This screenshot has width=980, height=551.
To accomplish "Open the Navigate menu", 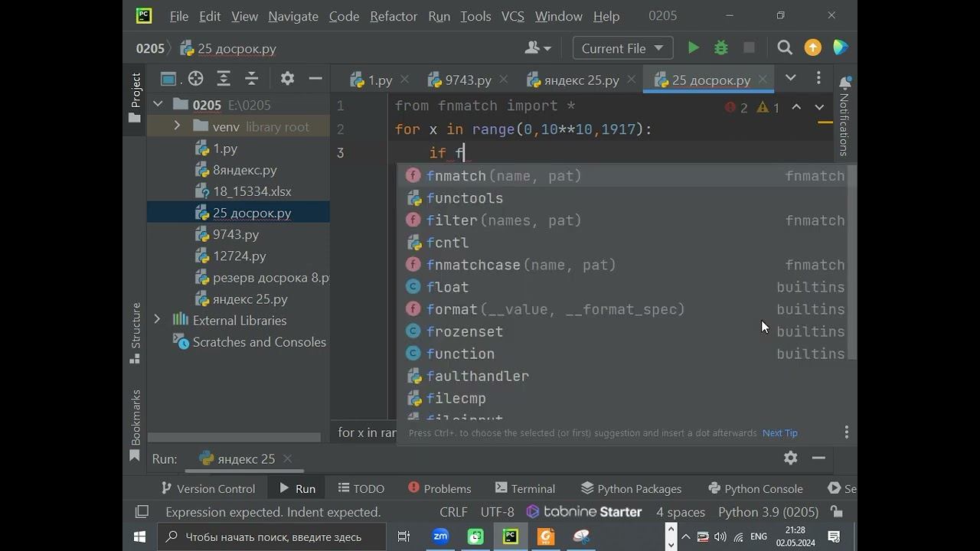I will pyautogui.click(x=293, y=16).
